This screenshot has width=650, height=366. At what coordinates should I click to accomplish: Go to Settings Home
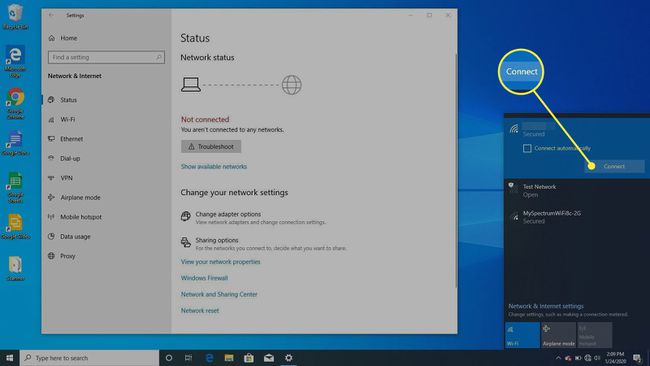tap(63, 38)
